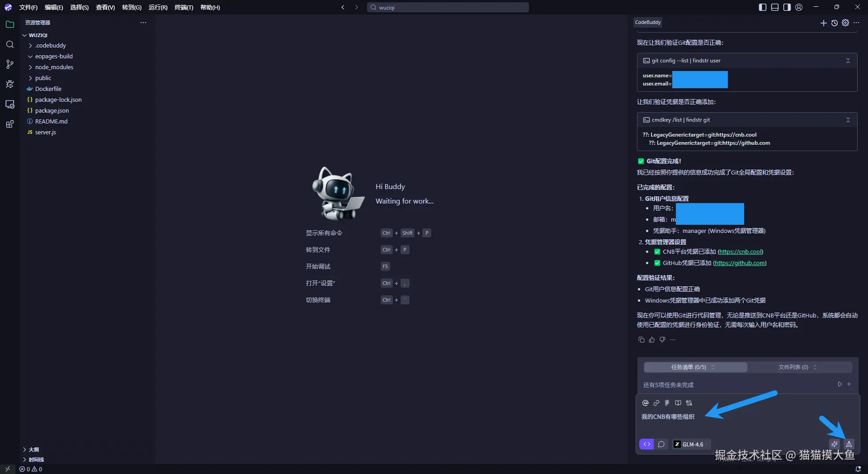Open CodeBuddy chat history
This screenshot has width=868, height=474.
[x=835, y=23]
